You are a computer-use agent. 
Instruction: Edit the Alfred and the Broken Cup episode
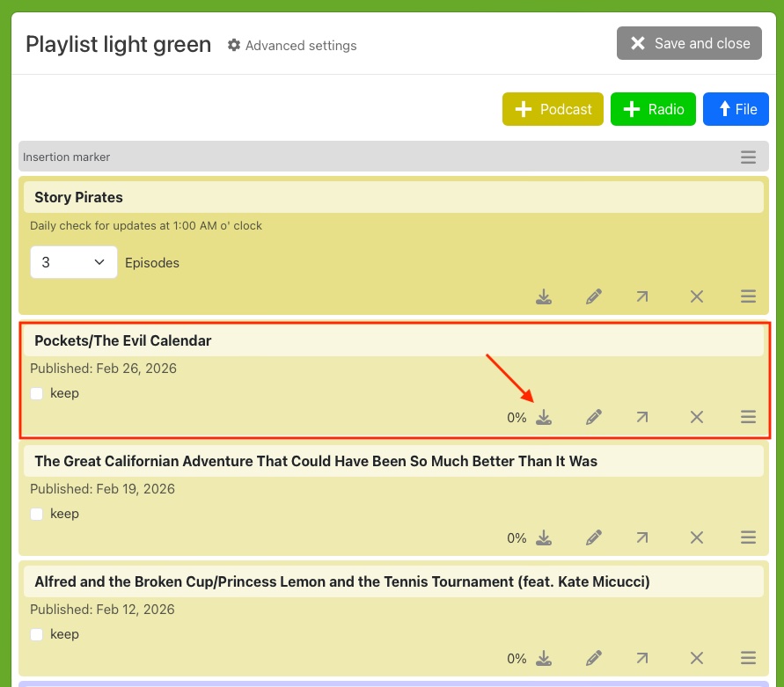[594, 658]
